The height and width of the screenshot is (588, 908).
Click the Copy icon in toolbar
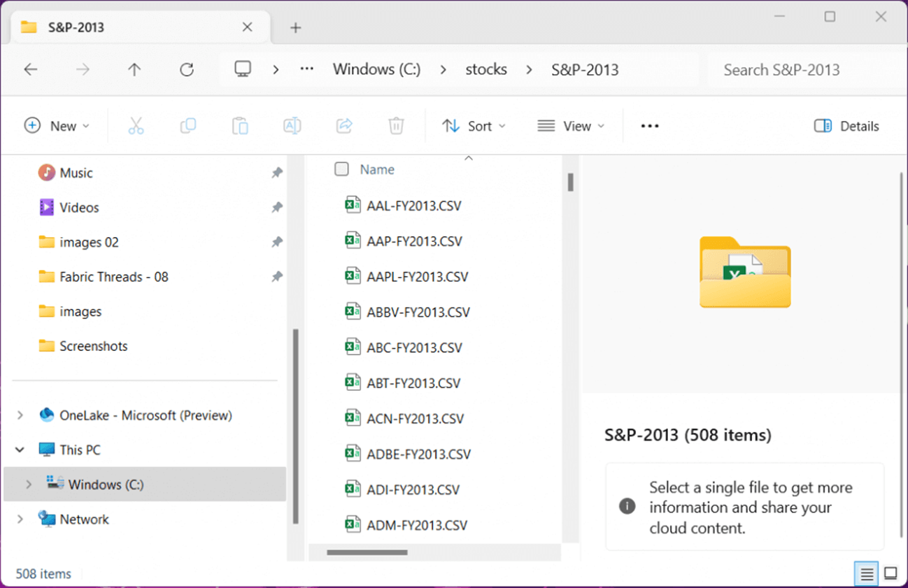(187, 126)
